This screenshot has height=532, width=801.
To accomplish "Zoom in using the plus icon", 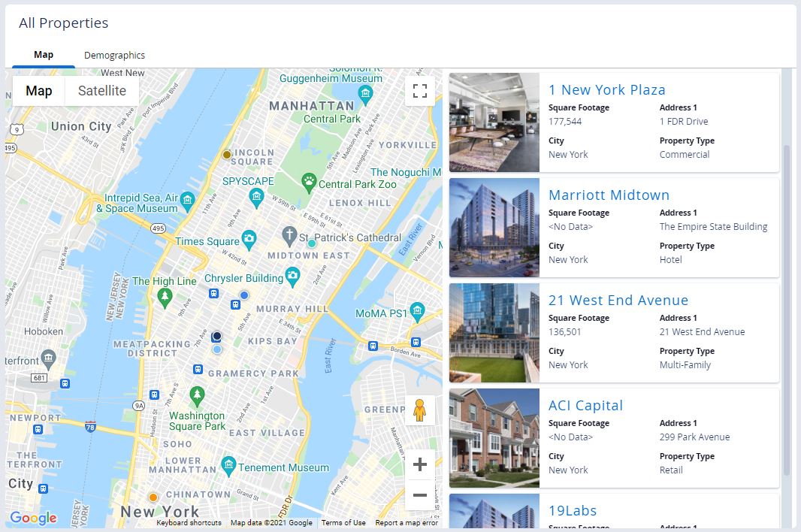I will [420, 464].
